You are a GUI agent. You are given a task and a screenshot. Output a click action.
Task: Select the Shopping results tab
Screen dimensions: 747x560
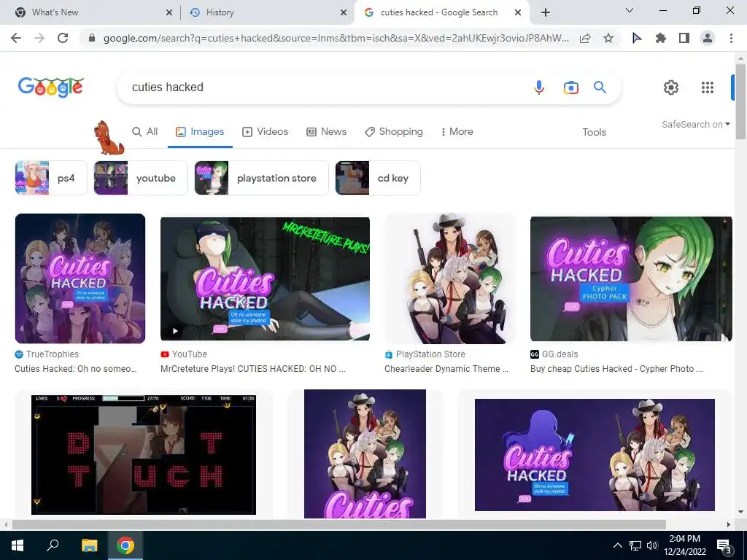click(x=394, y=132)
